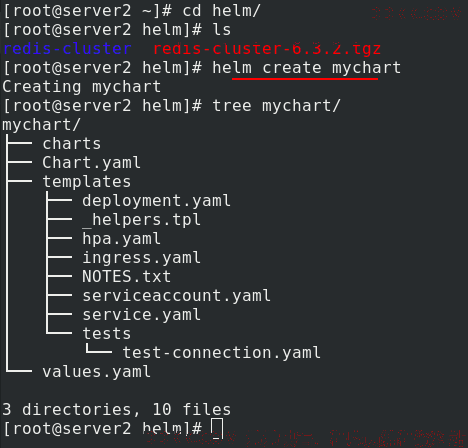Click the underlined 'helm create mychart' command

[307, 68]
